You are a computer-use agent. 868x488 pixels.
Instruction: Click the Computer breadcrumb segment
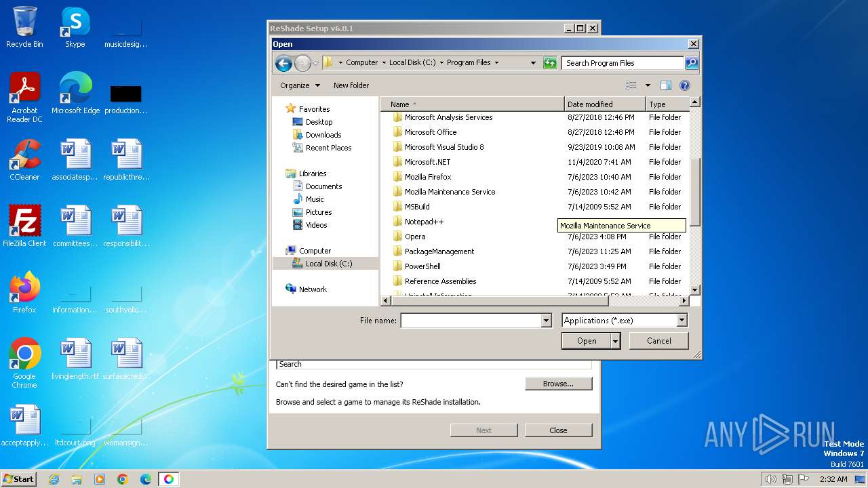tap(362, 62)
